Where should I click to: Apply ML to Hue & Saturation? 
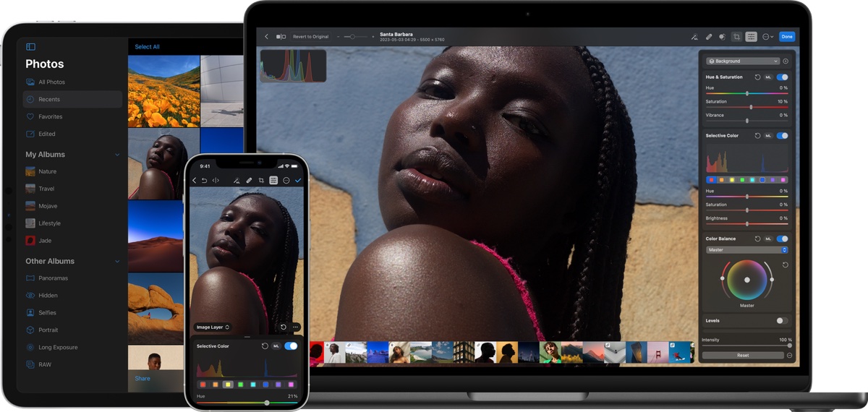pyautogui.click(x=768, y=77)
